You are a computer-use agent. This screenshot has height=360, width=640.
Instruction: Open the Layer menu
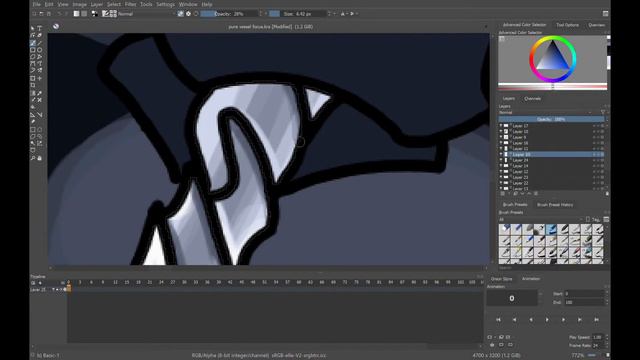click(x=97, y=4)
